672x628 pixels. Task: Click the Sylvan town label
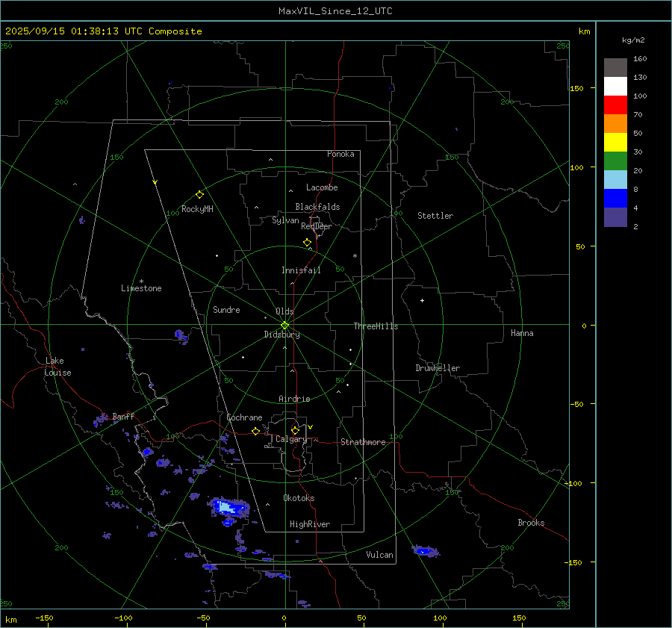(285, 220)
